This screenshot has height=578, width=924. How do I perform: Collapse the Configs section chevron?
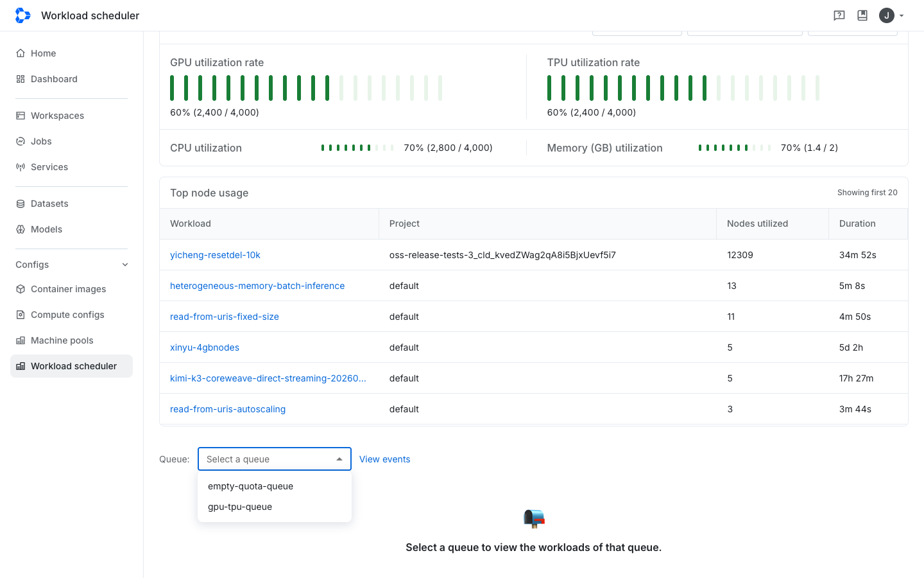coord(125,265)
